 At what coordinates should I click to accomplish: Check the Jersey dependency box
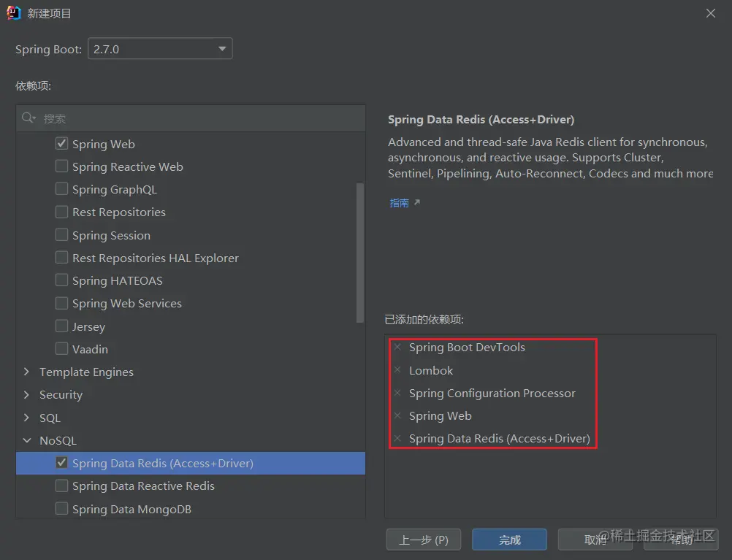(x=61, y=326)
